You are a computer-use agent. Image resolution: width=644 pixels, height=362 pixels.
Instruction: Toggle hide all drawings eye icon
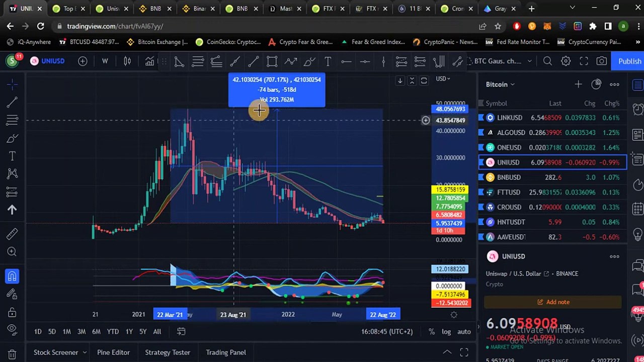12,330
